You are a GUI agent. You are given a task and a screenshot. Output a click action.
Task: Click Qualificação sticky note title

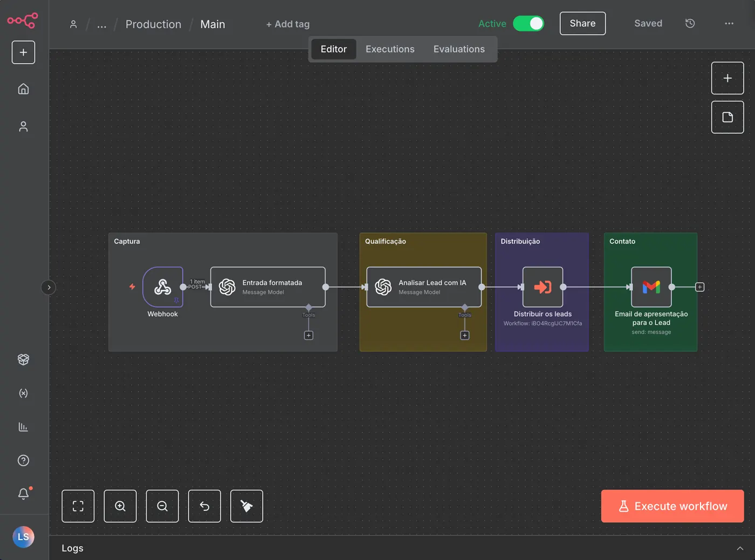pyautogui.click(x=386, y=242)
